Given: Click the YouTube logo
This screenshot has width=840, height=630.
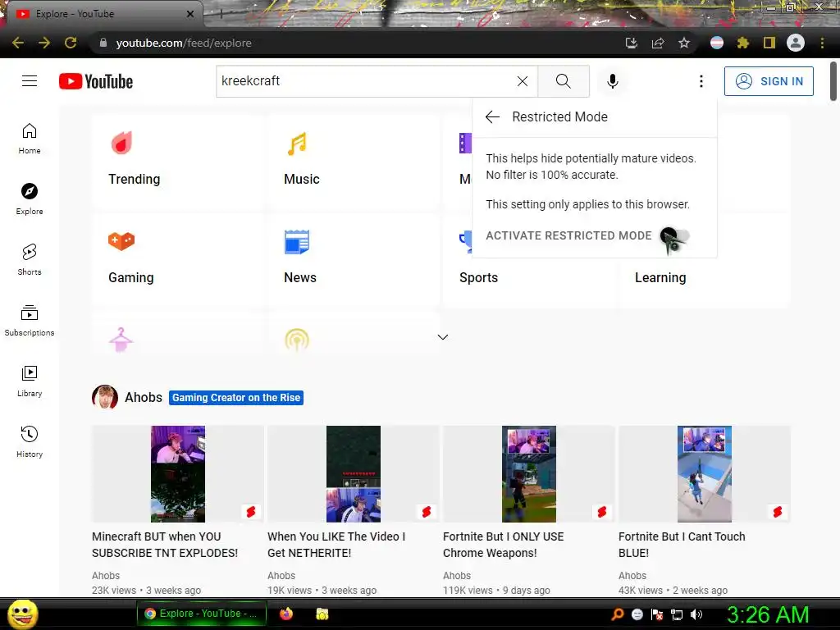Looking at the screenshot, I should [x=96, y=81].
